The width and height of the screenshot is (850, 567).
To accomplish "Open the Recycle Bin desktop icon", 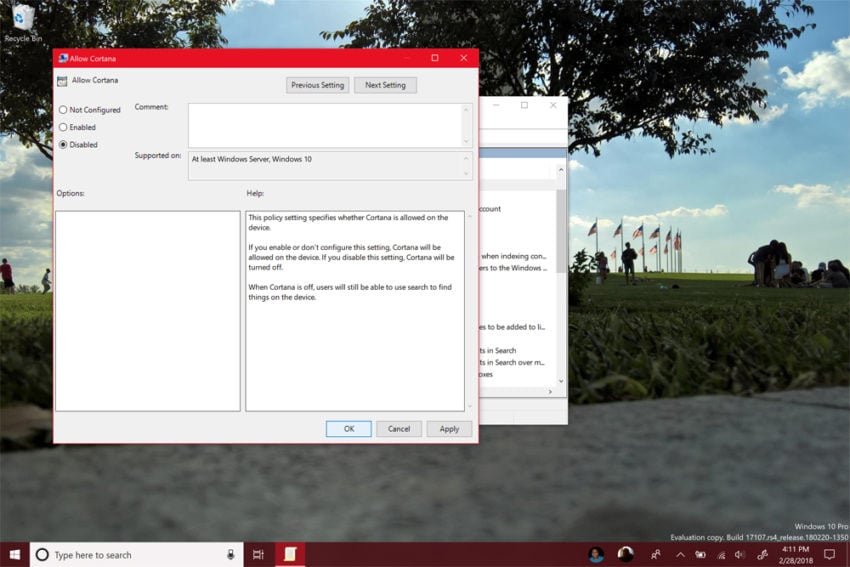I will tap(22, 23).
